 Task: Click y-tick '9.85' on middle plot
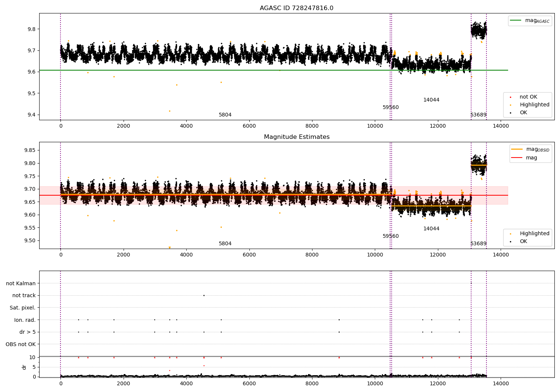click(x=30, y=150)
